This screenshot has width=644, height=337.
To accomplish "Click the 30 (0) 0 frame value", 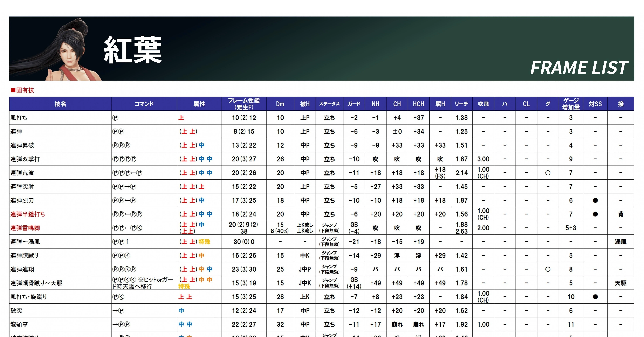I will [244, 242].
